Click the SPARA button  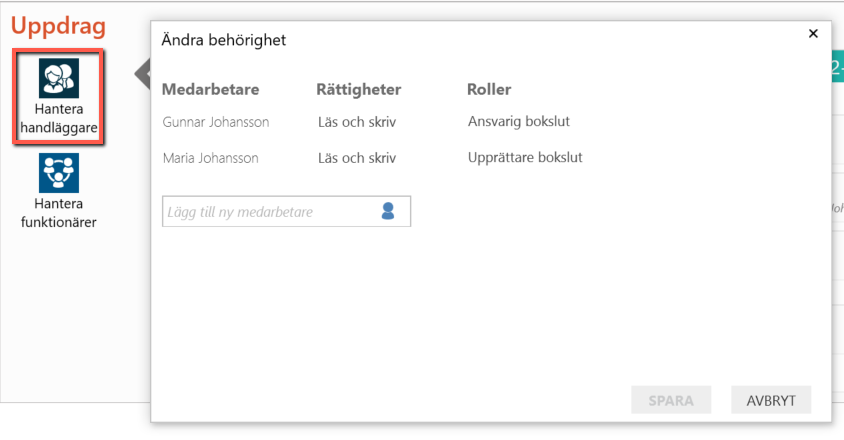coord(671,400)
